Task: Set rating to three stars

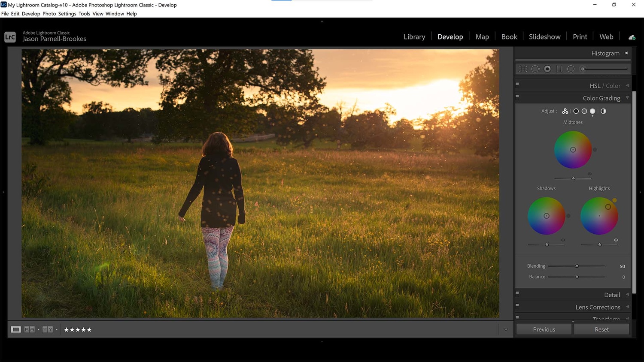Action: [x=78, y=329]
